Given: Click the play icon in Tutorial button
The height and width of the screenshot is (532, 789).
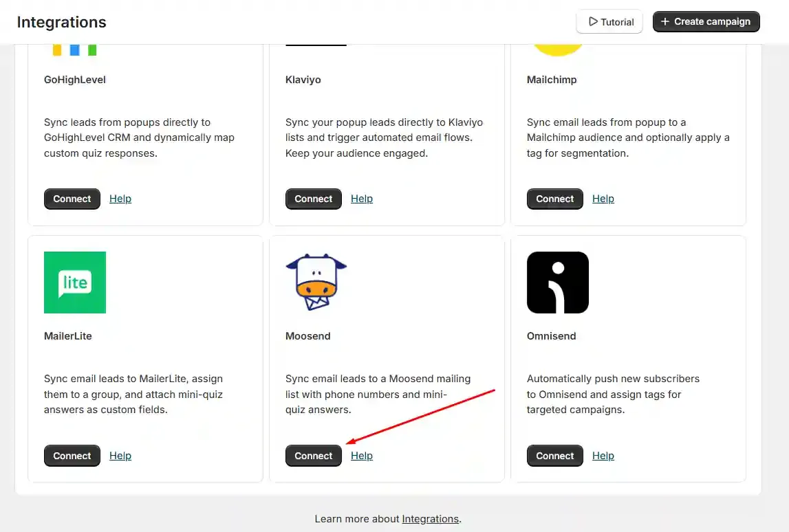Looking at the screenshot, I should (593, 21).
